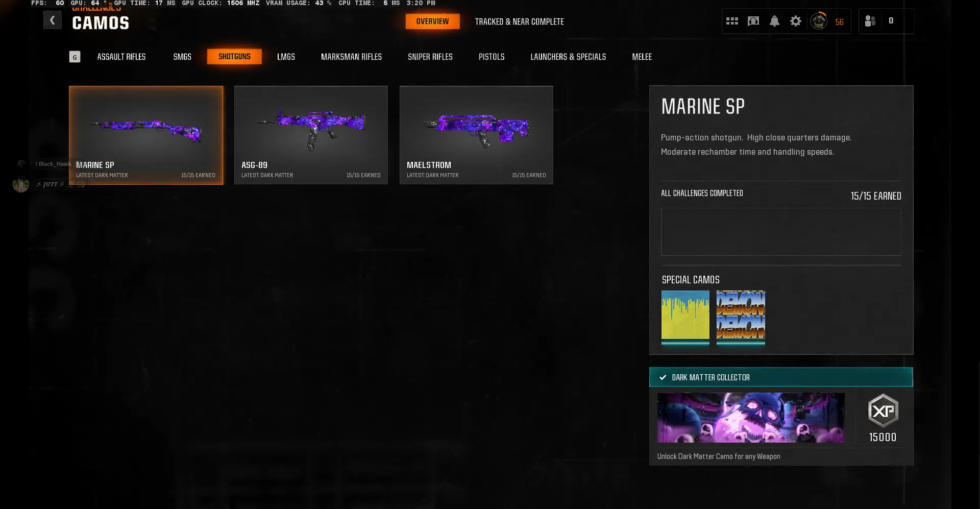This screenshot has height=509, width=980.
Task: Select the Maelstrom weapon card
Action: coord(476,135)
